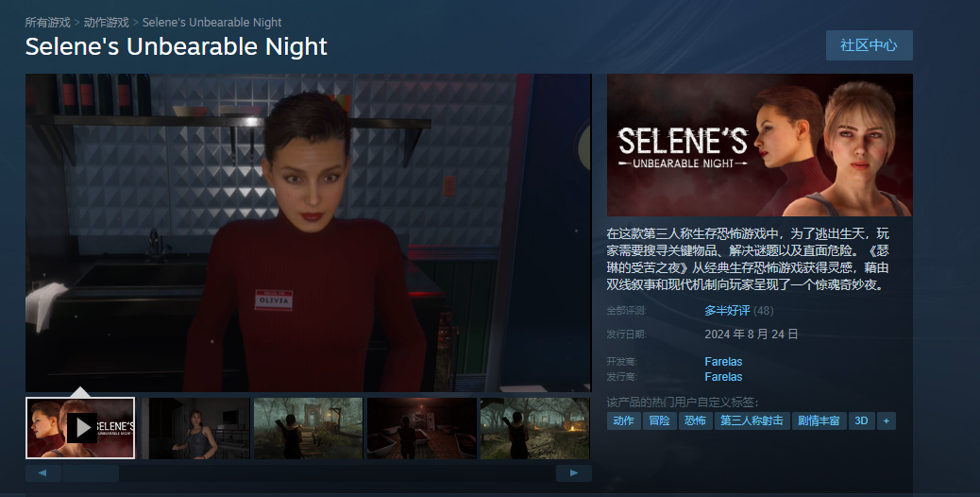Open the Farelas developer link
This screenshot has height=497, width=980.
pyautogui.click(x=723, y=362)
